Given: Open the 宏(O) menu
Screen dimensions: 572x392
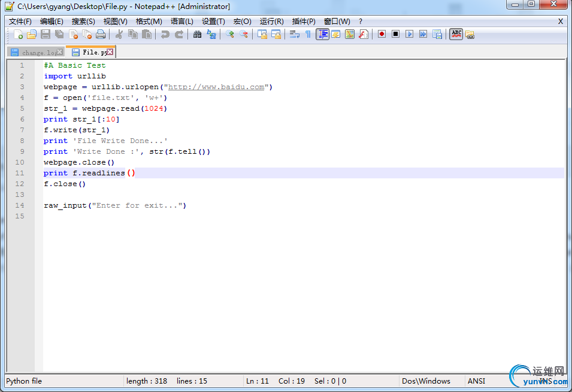Looking at the screenshot, I should click(x=242, y=22).
